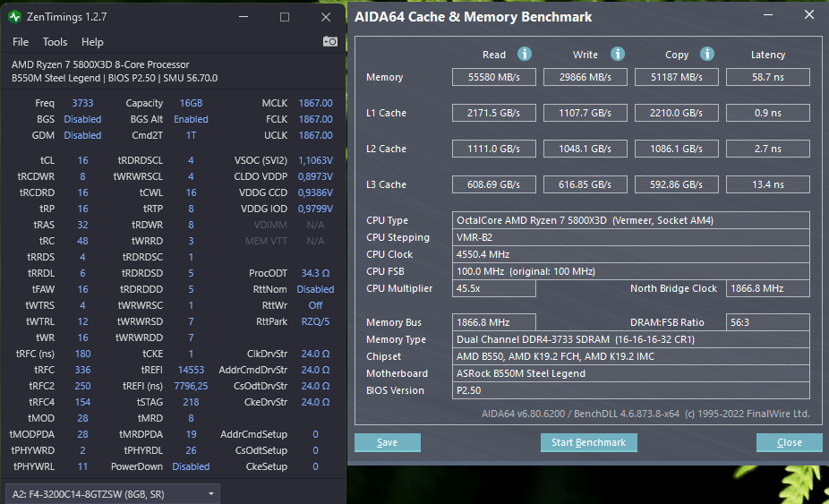Image resolution: width=829 pixels, height=504 pixels.
Task: Click the tRAS value 32
Action: click(x=82, y=225)
